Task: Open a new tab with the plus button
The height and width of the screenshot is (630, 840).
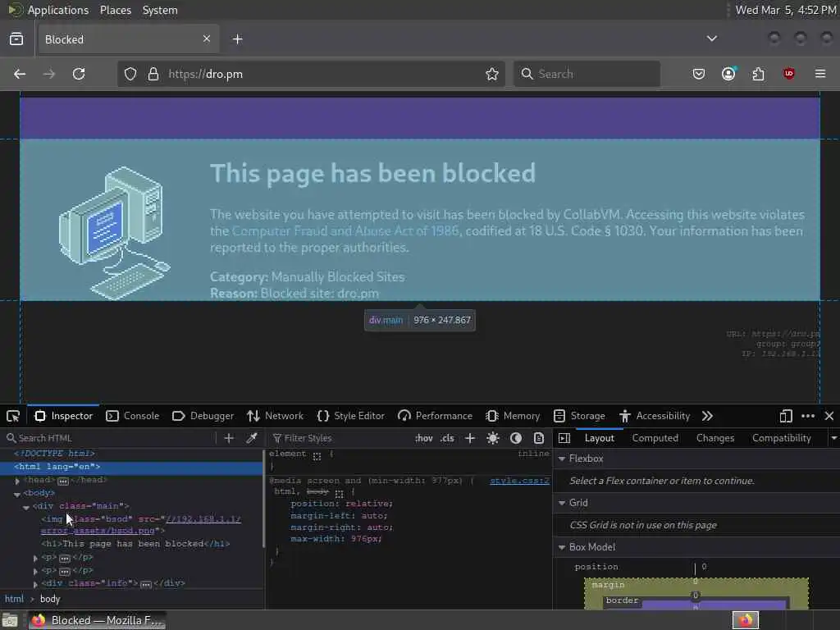Action: pos(238,39)
